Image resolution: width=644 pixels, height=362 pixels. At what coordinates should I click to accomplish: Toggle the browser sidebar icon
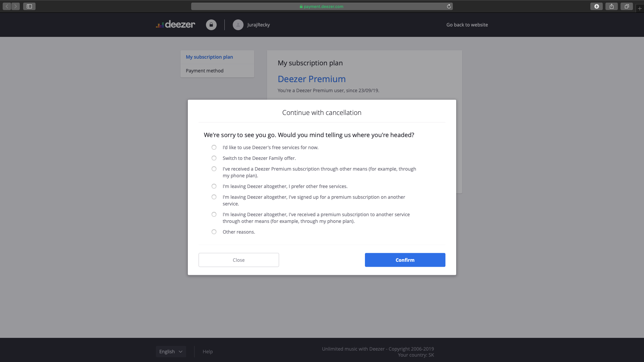tap(29, 6)
